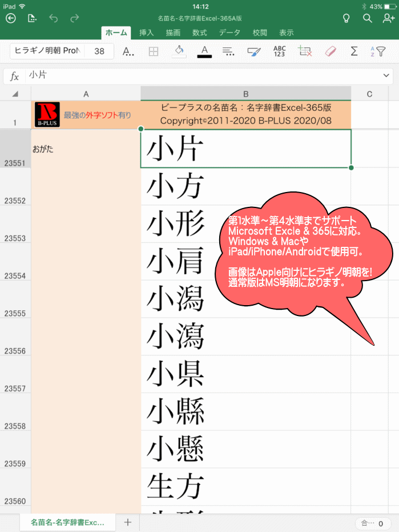Select cell containing 小県
Screen dimensions: 399x532
point(246,374)
